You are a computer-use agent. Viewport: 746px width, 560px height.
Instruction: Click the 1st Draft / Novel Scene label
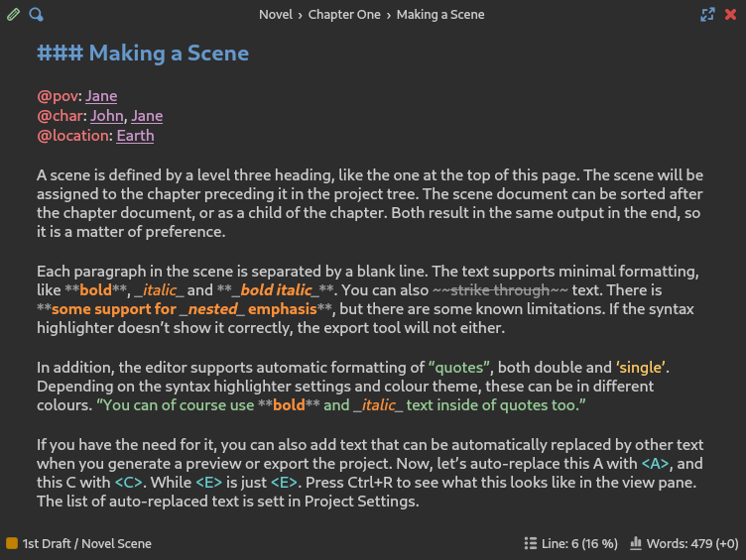pos(87,543)
